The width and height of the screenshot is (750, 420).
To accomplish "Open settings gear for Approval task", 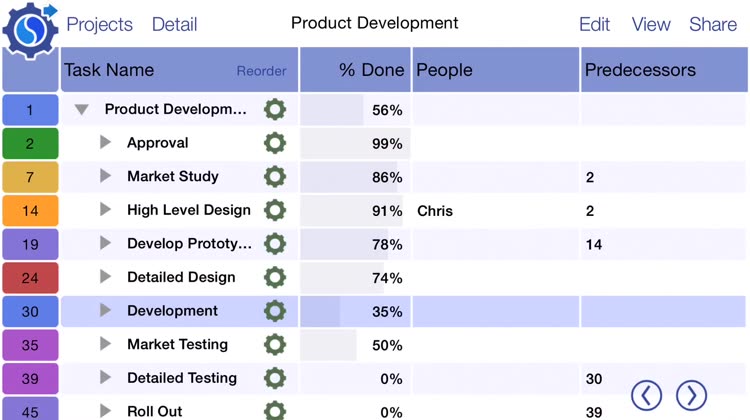I will pos(275,143).
